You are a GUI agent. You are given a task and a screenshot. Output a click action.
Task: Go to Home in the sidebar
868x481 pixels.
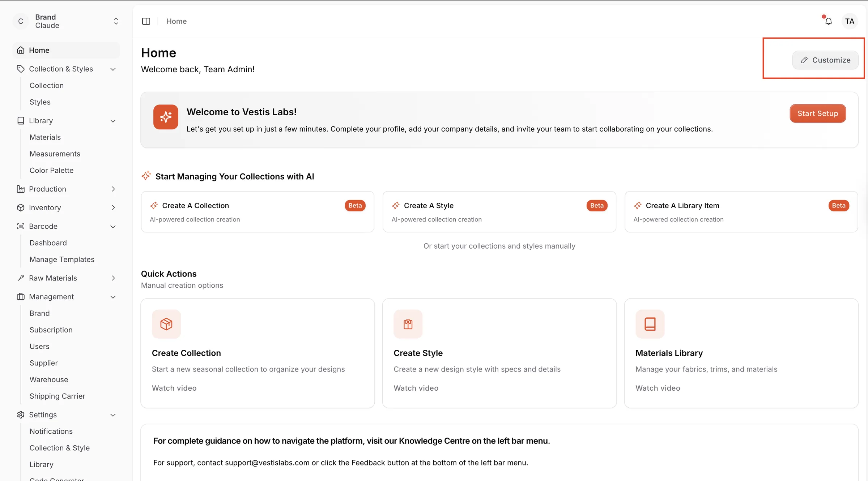tap(67, 50)
